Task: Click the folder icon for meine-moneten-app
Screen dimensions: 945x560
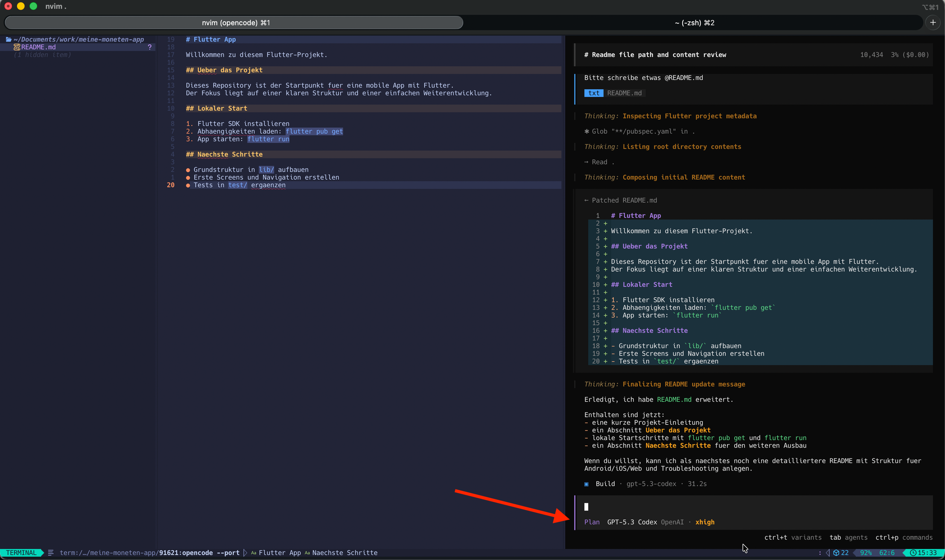Action: click(x=9, y=40)
